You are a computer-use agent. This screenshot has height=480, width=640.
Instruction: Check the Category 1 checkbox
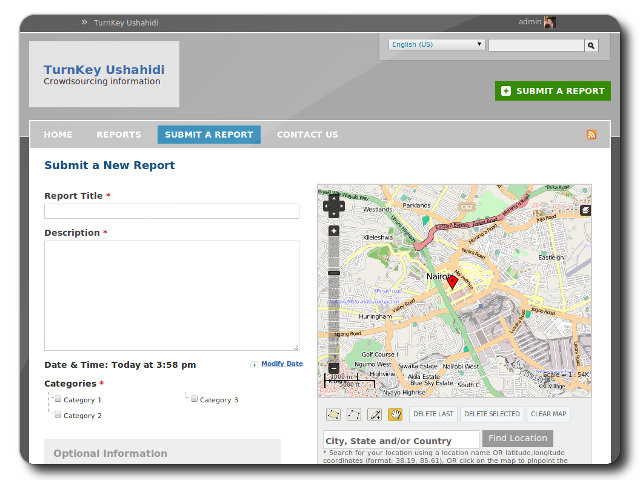click(x=58, y=399)
